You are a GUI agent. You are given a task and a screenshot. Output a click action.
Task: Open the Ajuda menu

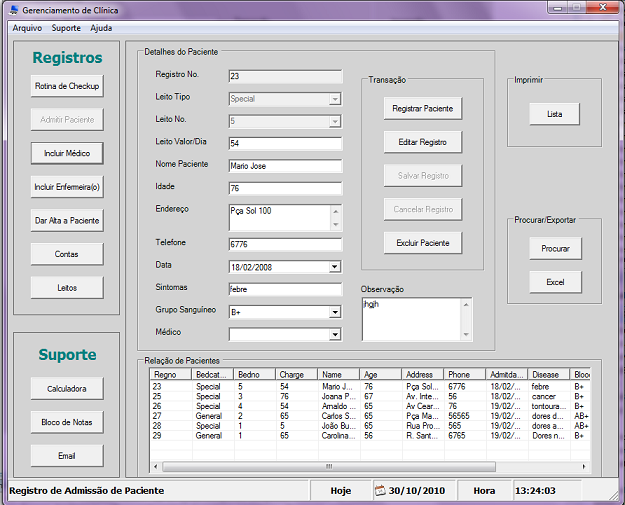point(101,28)
